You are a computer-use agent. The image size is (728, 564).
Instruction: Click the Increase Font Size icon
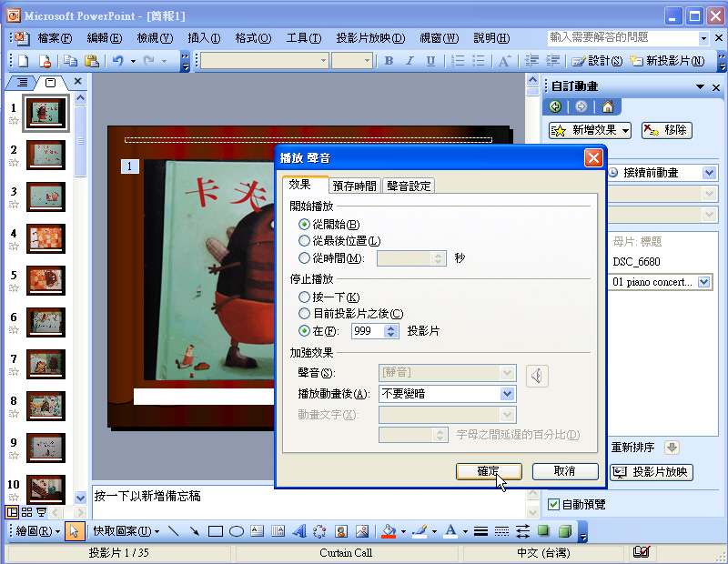click(504, 61)
